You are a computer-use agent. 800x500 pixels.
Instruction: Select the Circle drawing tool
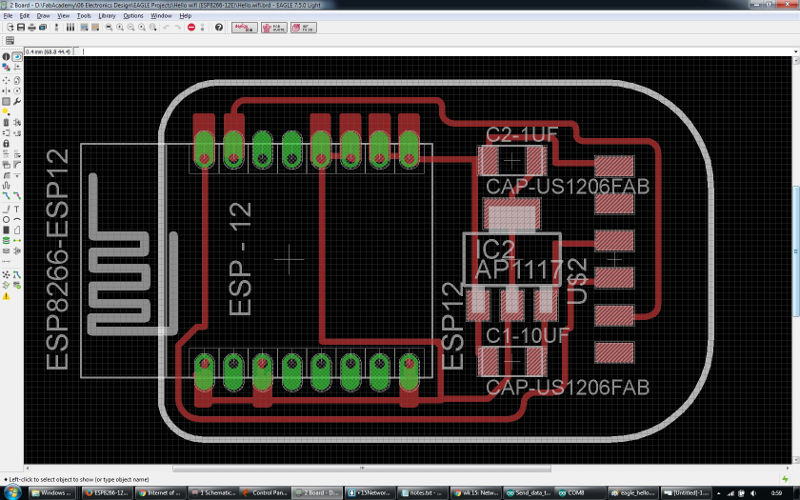[6, 219]
